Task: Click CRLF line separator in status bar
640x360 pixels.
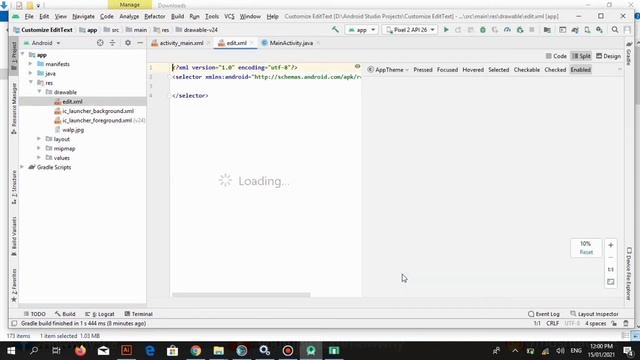Action: pyautogui.click(x=553, y=323)
